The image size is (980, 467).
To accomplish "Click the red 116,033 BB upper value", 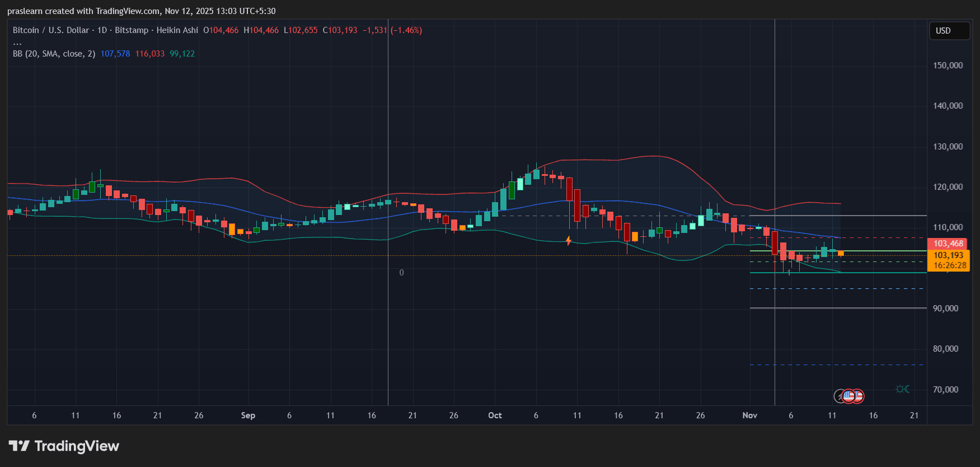I will point(149,54).
